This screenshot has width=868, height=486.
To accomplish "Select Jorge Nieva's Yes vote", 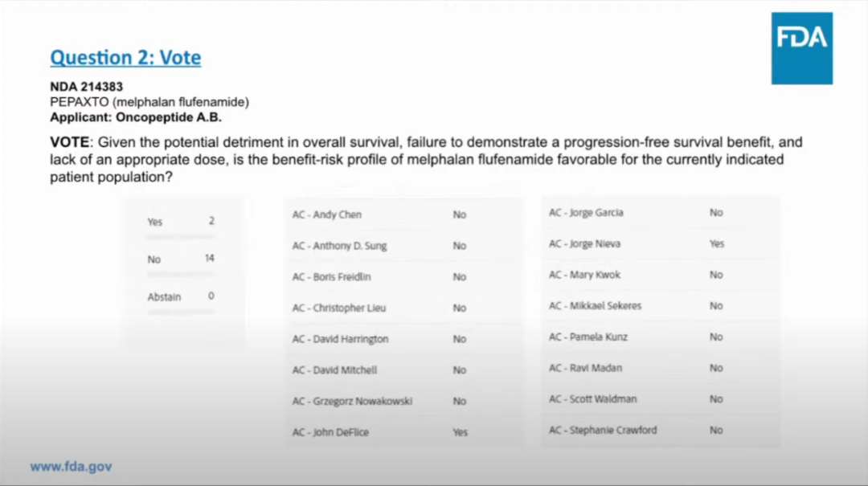I will [x=717, y=243].
